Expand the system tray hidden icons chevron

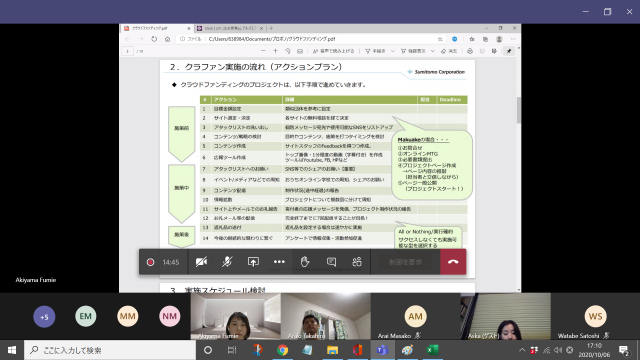click(522, 350)
